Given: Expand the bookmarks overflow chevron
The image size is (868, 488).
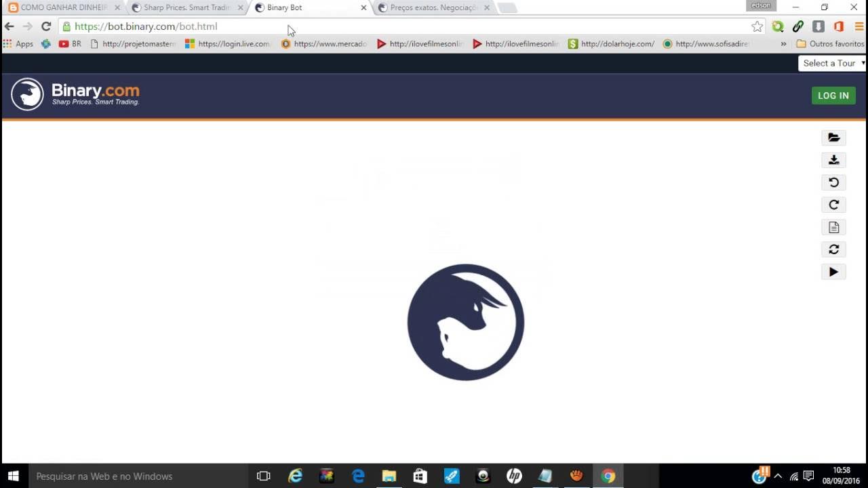Looking at the screenshot, I should tap(783, 44).
